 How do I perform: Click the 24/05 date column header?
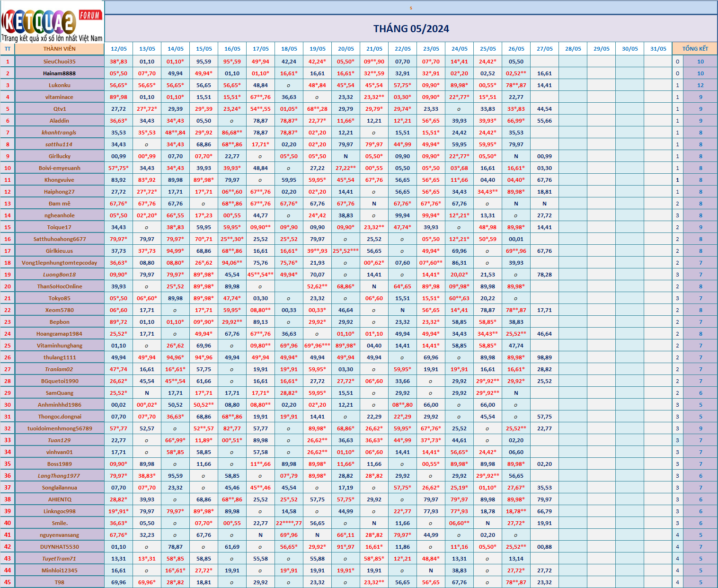pyautogui.click(x=460, y=49)
